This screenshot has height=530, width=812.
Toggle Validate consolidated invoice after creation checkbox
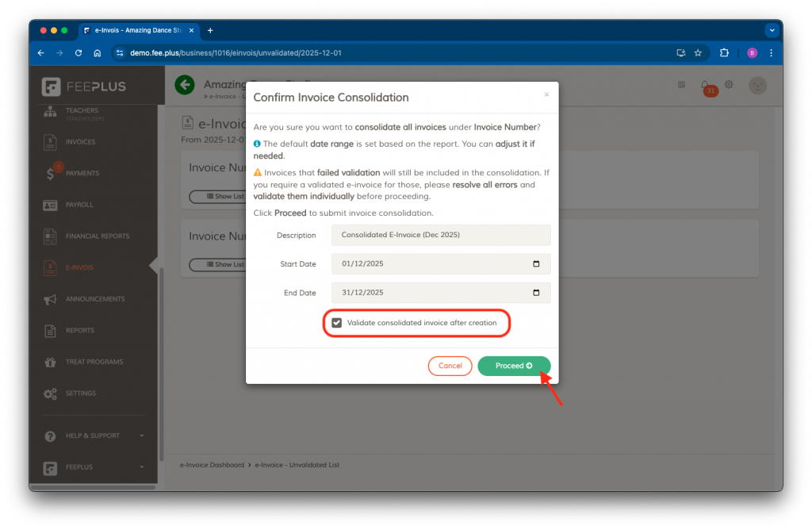(x=337, y=323)
